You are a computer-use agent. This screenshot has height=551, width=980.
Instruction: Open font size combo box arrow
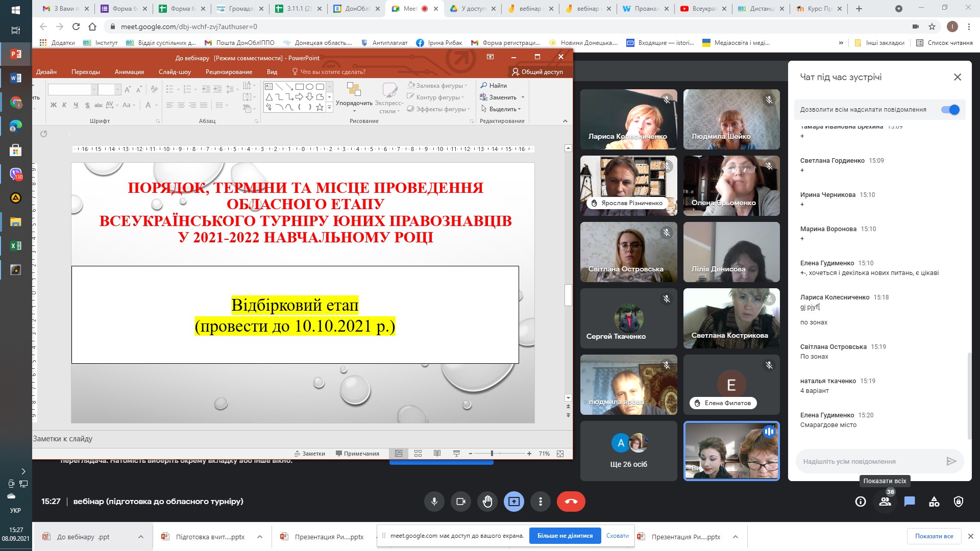click(117, 90)
